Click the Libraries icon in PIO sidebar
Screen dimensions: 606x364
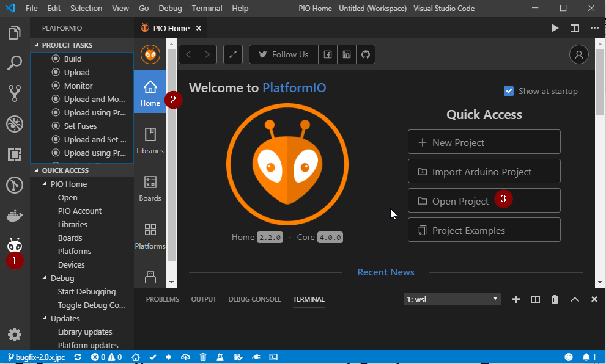point(150,140)
